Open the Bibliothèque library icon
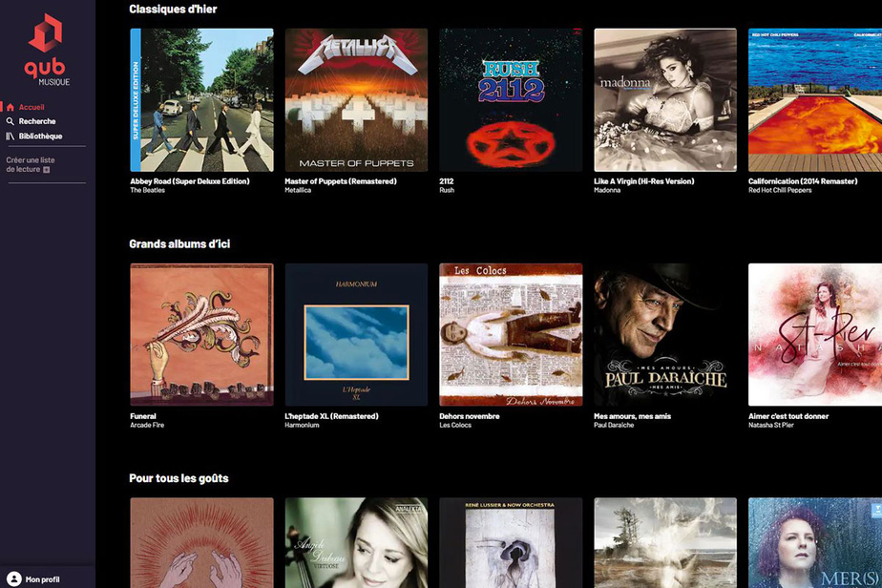This screenshot has width=882, height=588. [10, 136]
